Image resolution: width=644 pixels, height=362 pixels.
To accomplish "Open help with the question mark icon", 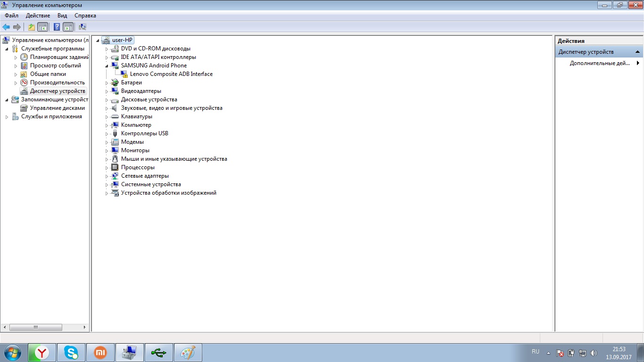I will 57,27.
